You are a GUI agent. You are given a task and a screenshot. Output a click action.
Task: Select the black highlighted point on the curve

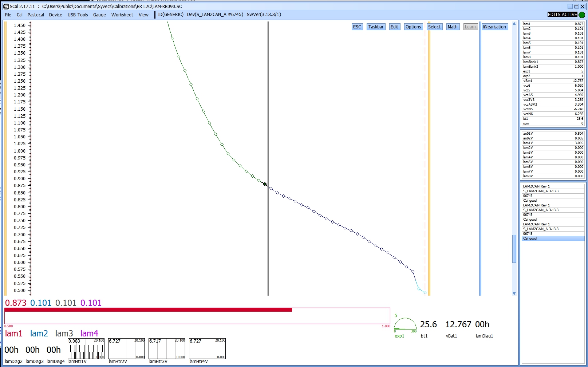pos(265,184)
